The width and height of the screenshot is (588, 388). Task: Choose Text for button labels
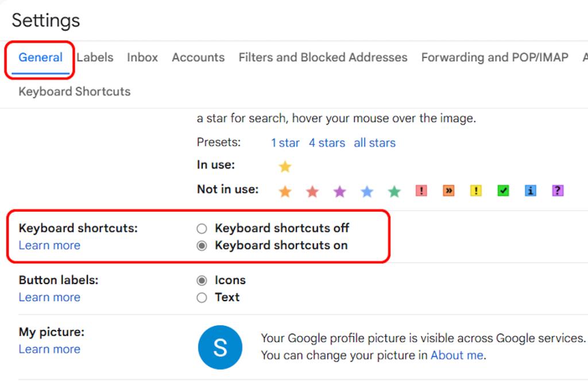202,298
